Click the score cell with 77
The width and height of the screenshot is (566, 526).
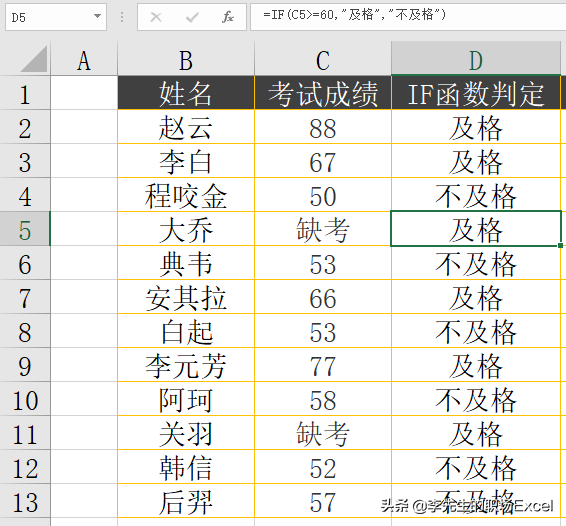tap(323, 365)
